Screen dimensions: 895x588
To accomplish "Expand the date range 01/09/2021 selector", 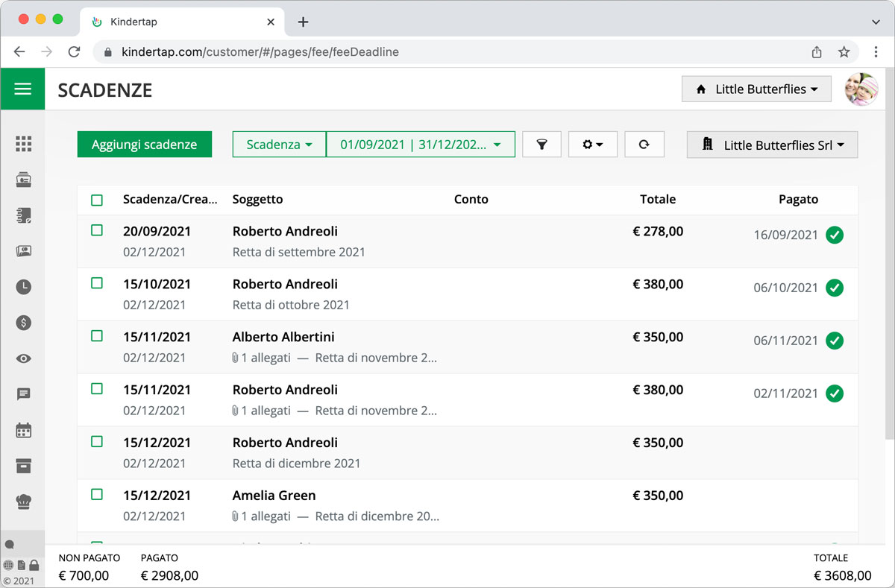I will 421,144.
